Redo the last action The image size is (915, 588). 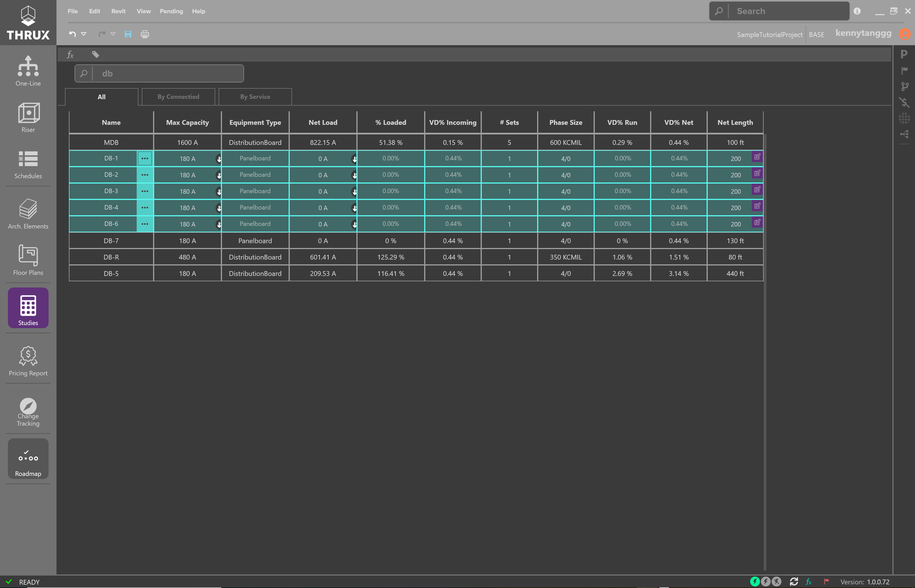(x=102, y=34)
